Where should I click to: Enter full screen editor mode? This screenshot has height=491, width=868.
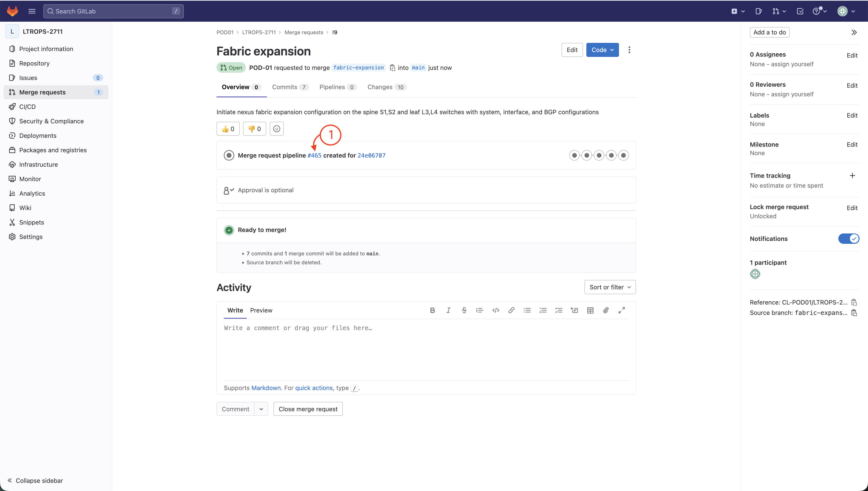tap(622, 310)
